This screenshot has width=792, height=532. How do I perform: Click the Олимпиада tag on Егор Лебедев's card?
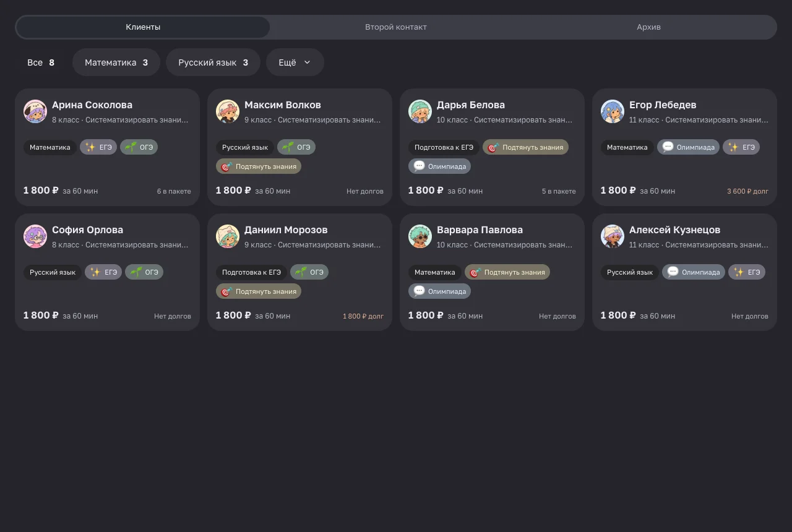tap(688, 147)
